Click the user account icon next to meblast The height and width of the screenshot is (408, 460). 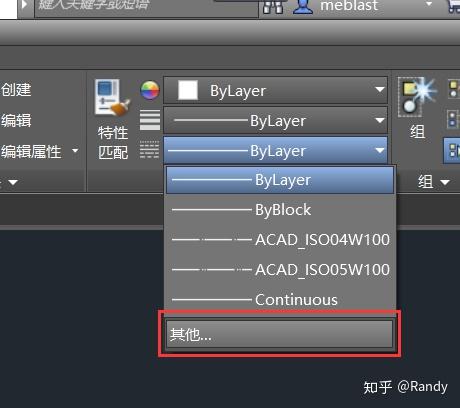click(x=303, y=6)
